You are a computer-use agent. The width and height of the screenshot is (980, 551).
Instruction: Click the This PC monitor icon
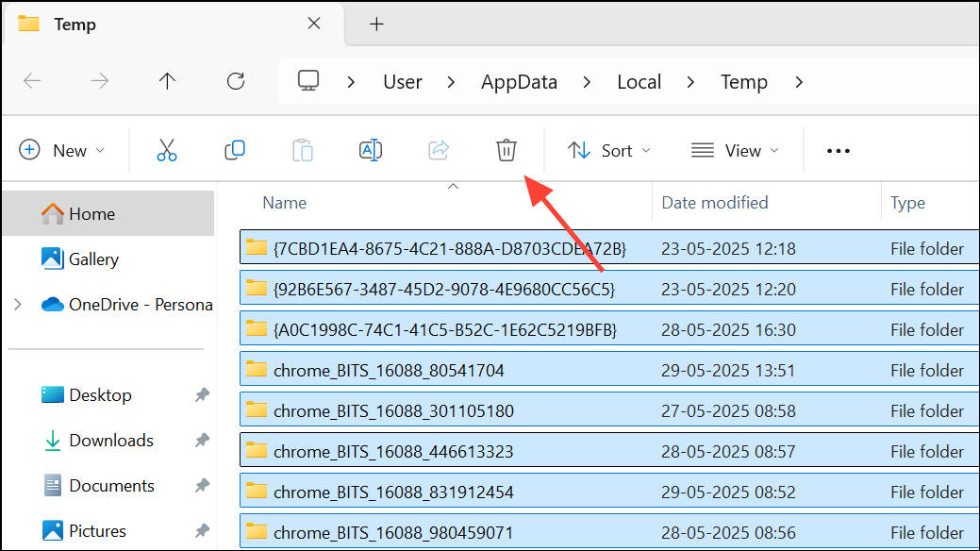[308, 82]
